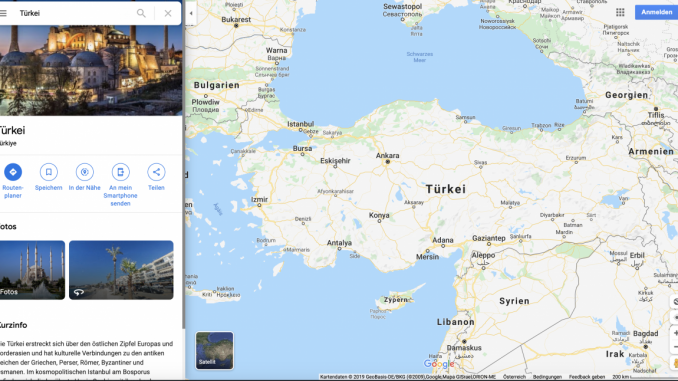The image size is (678, 381).
Task: Click the Antalya city label
Action: click(x=339, y=243)
